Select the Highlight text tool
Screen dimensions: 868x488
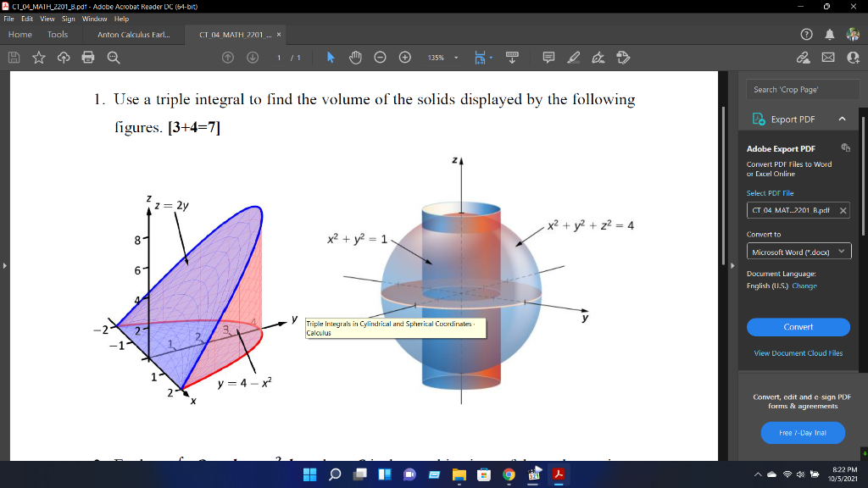[574, 58]
